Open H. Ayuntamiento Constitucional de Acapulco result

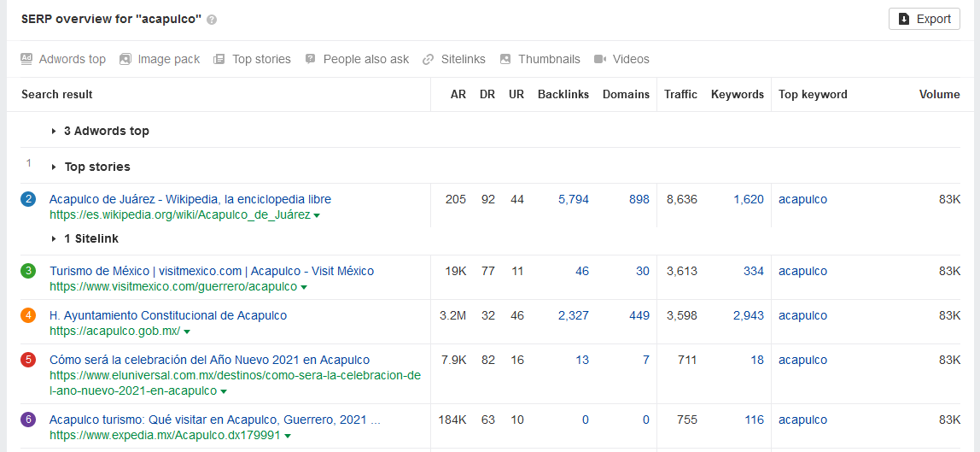168,315
